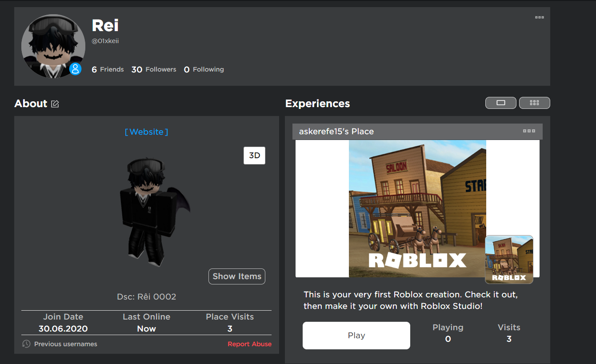Open the three-dot menu on askerefe15's Place
The height and width of the screenshot is (364, 596).
coord(529,131)
